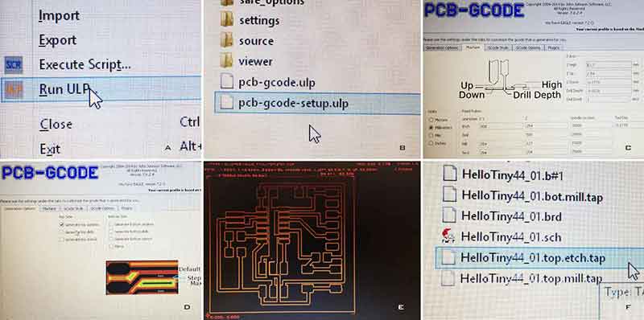Viewport: 644px width, 320px height.
Task: Check the Mirror checkbox
Action: pos(112,247)
